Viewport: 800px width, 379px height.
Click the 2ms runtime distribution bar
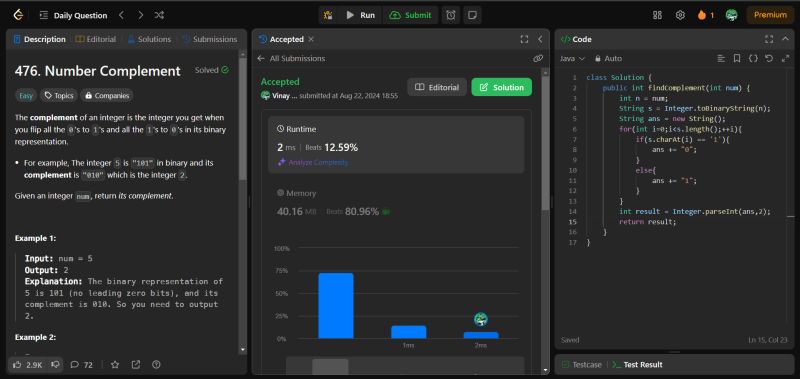[x=481, y=335]
